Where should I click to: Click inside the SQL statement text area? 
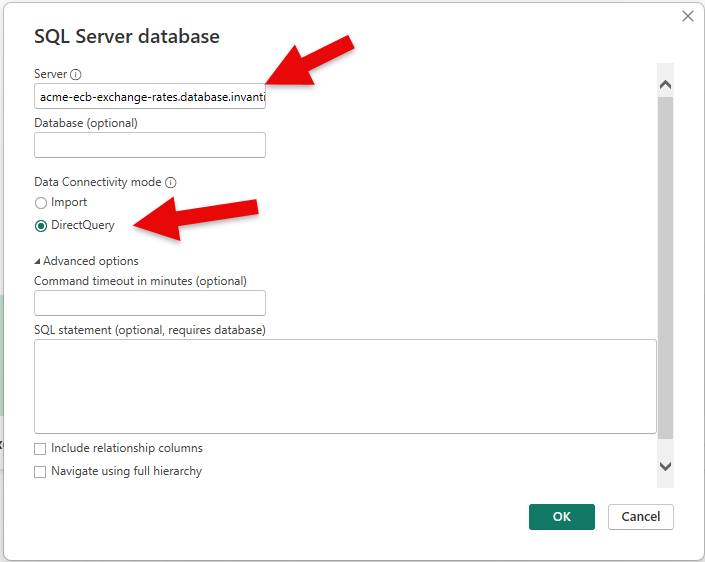coord(345,385)
